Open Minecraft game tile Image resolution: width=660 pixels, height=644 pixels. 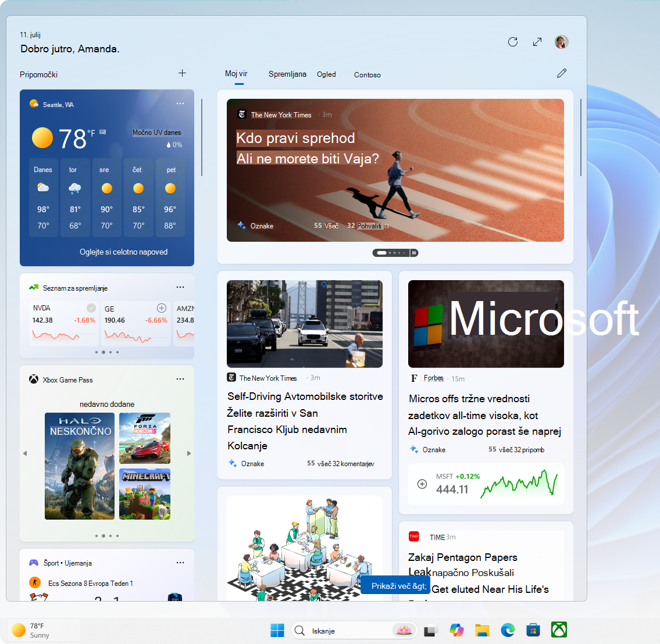coord(145,494)
